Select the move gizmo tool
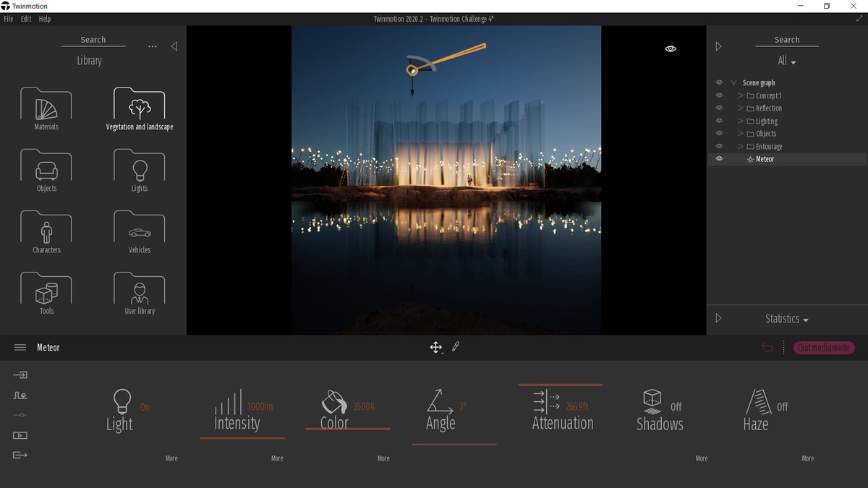 tap(435, 348)
